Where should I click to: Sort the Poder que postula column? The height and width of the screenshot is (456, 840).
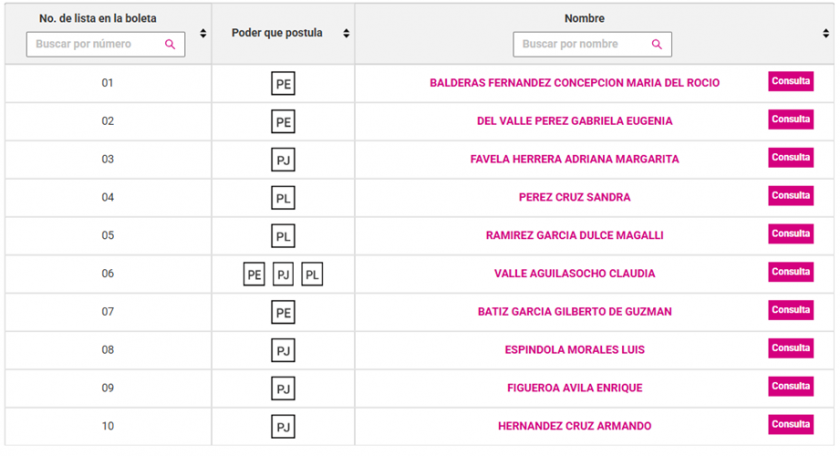[346, 33]
